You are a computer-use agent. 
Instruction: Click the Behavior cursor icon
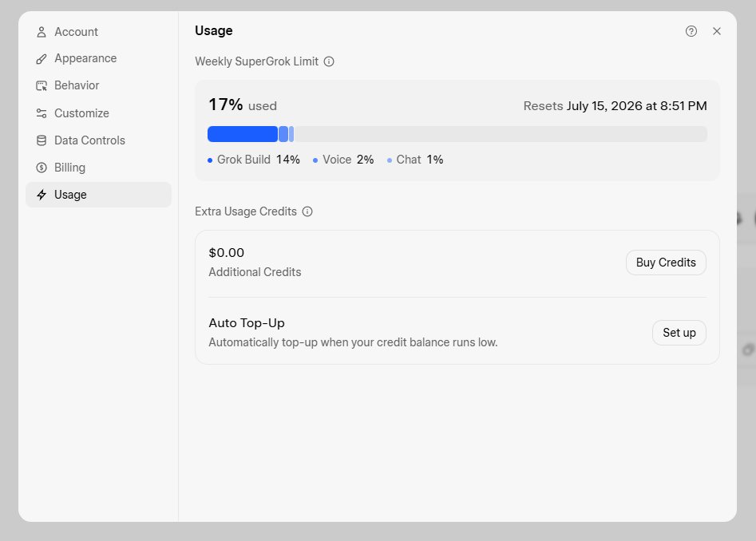tap(42, 85)
